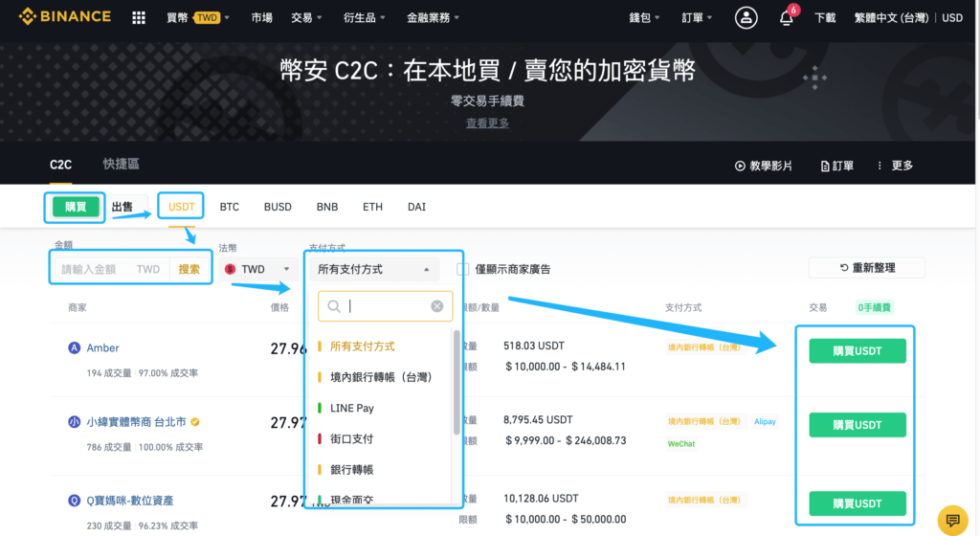Click 購買USDT for Amber
Image resolution: width=980 pixels, height=536 pixels.
[857, 351]
